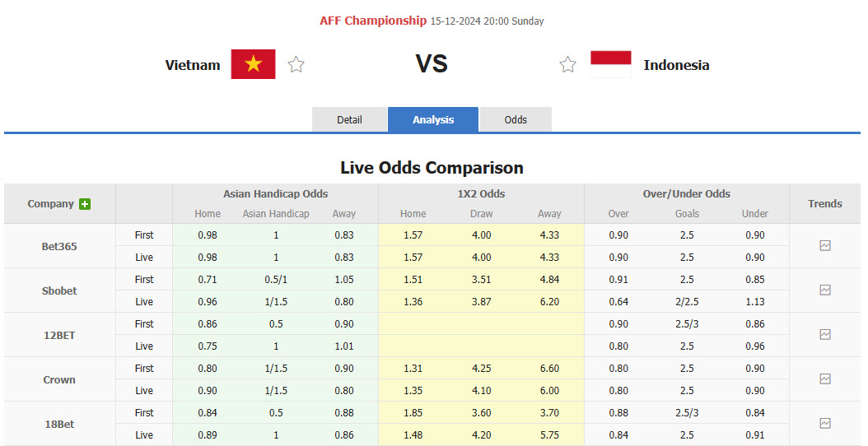This screenshot has width=868, height=446.
Task: Click the match date 15-12-2024 20:00 Sunday
Action: point(488,21)
